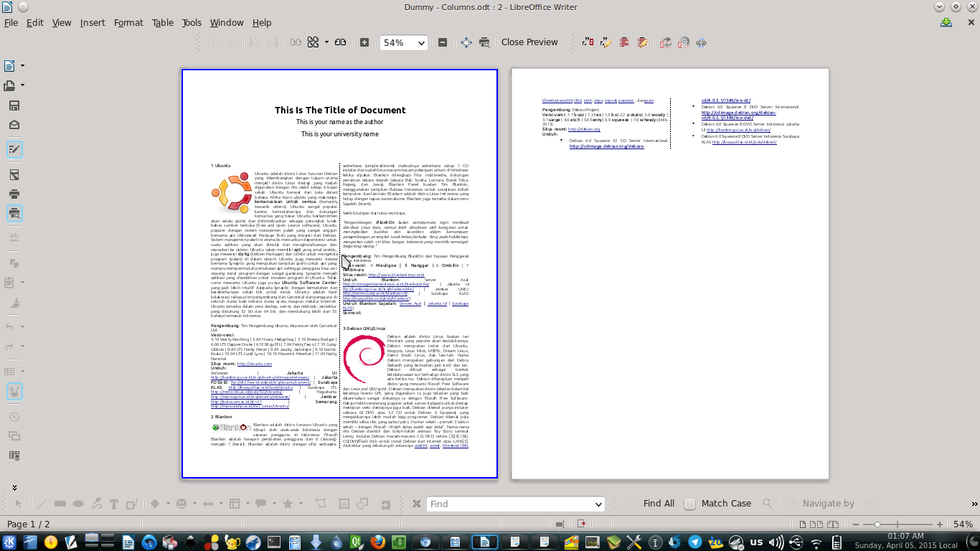Select the second page preview thumbnail
The width and height of the screenshot is (980, 551).
click(x=670, y=273)
